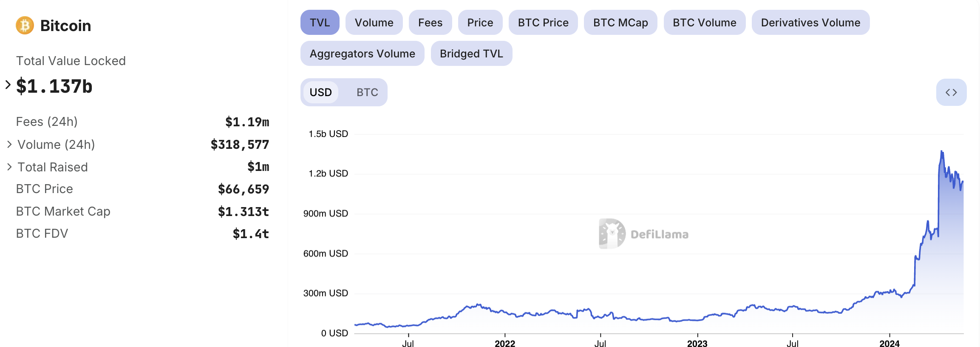This screenshot has width=980, height=347.
Task: Click the 2023 label on the time axis
Action: click(697, 343)
